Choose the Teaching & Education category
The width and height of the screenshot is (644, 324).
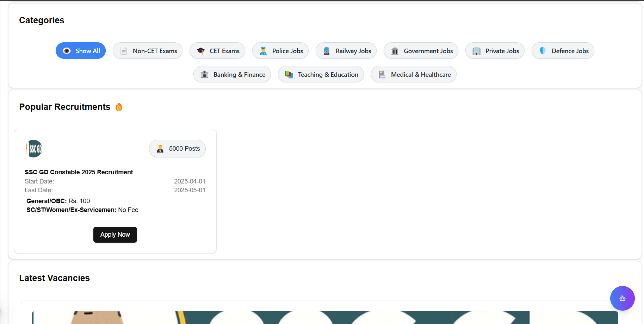[321, 74]
